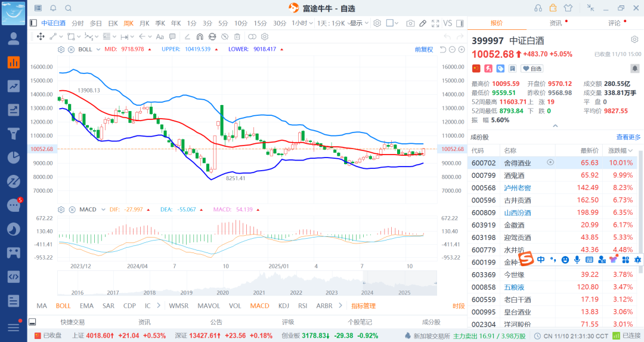Image resolution: width=644 pixels, height=342 pixels.
Task: Expand the BOLL indicator dropdown
Action: [98, 50]
